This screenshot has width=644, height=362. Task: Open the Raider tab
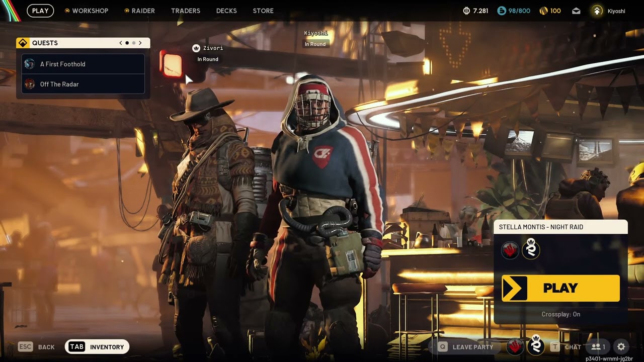click(x=143, y=11)
